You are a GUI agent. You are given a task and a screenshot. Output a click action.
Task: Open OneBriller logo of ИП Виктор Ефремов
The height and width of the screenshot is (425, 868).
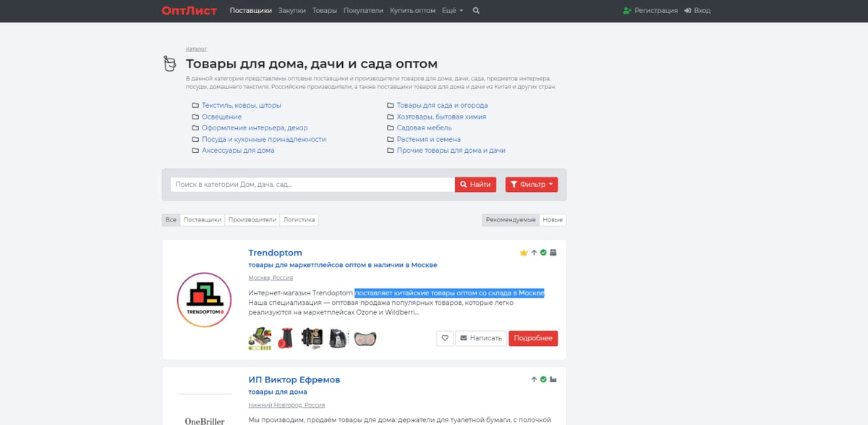205,420
